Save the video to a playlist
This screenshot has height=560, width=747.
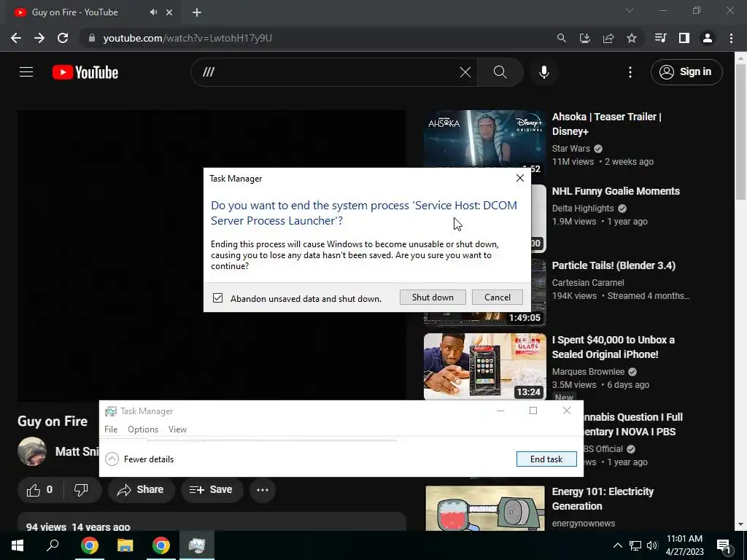pyautogui.click(x=211, y=490)
